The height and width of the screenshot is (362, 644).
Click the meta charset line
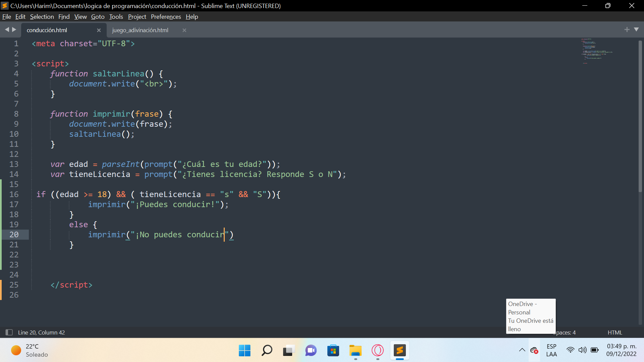83,44
